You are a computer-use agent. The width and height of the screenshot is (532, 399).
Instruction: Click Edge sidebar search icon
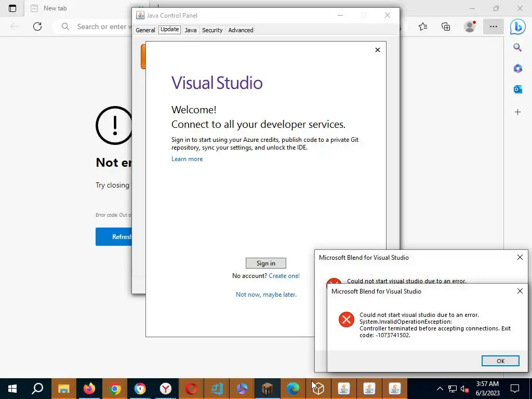(x=517, y=47)
